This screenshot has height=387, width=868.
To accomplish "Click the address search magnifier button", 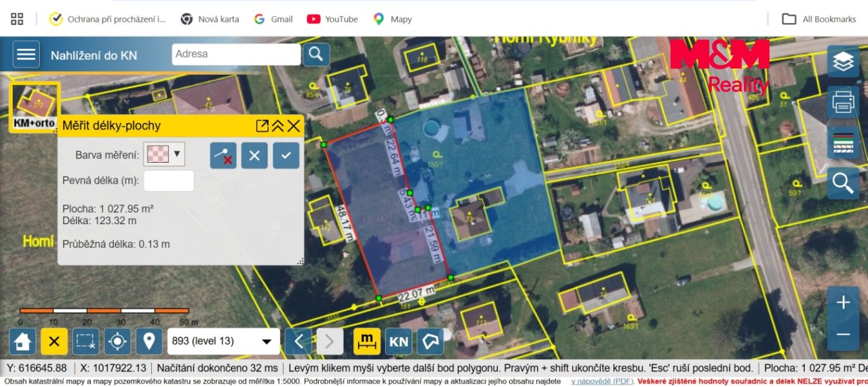I will pos(316,54).
